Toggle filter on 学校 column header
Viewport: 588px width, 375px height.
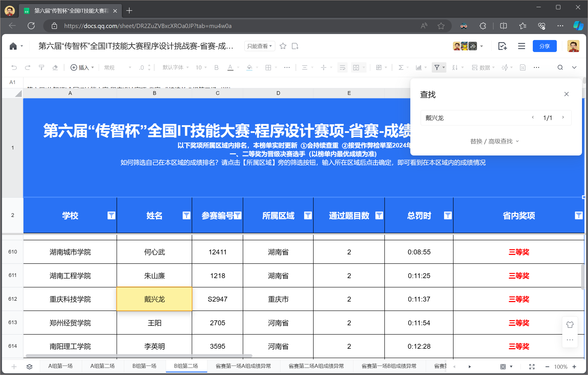(111, 216)
